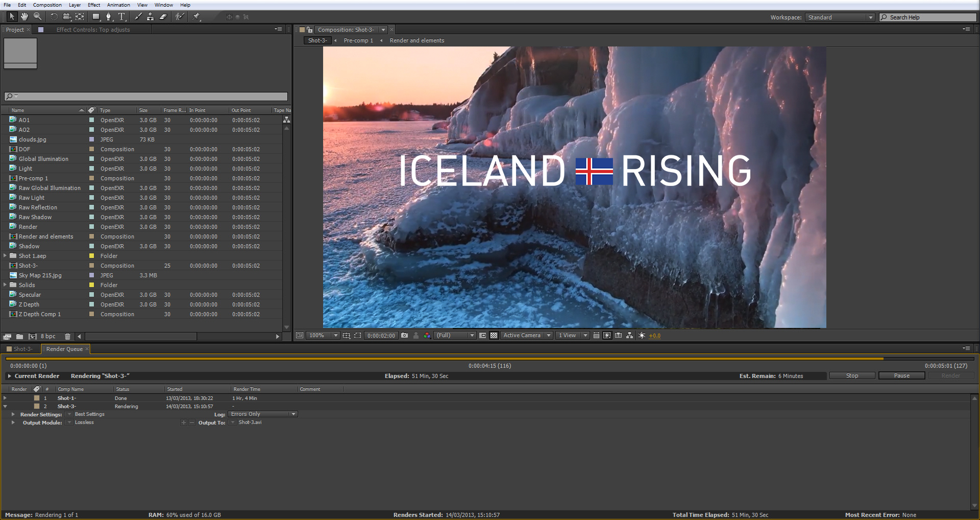This screenshot has height=520, width=980.
Task: Select the Pan Behind anchor point tool
Action: point(80,16)
